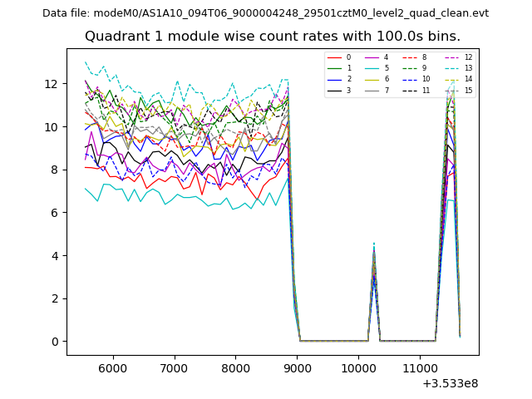532x399 pixels.
Task: Click the magenta solid legend line for module 4
Action: point(373,57)
